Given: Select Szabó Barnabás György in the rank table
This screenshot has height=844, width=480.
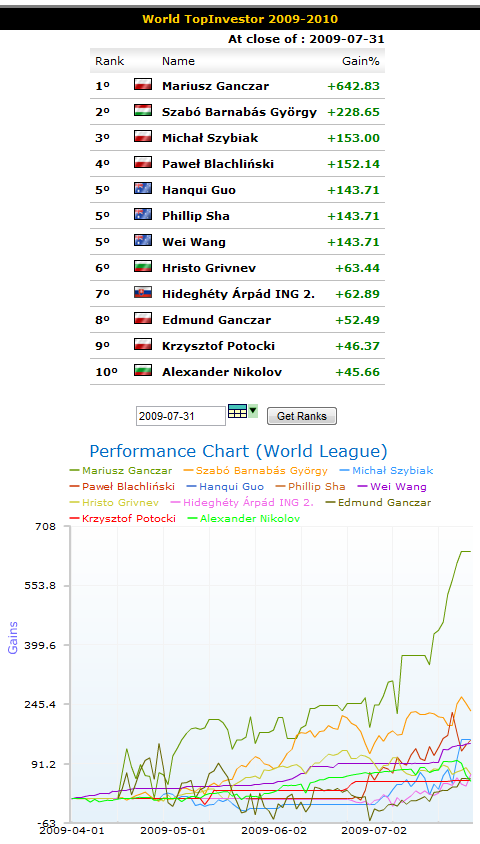Looking at the screenshot, I should [x=239, y=112].
